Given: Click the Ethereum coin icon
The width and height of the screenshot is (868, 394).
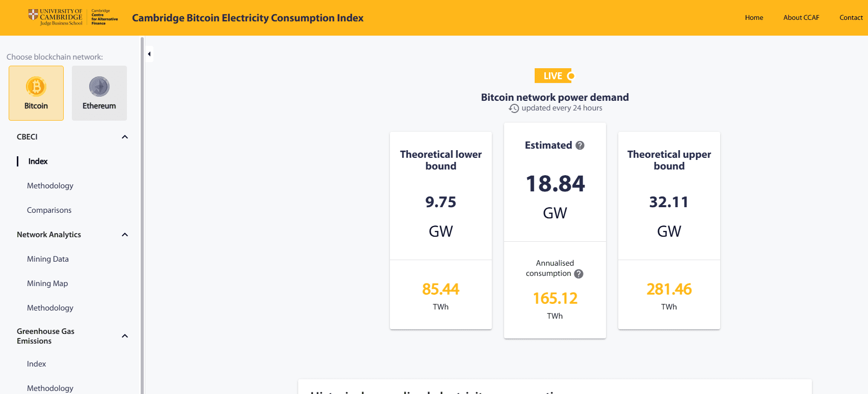Looking at the screenshot, I should [x=99, y=87].
